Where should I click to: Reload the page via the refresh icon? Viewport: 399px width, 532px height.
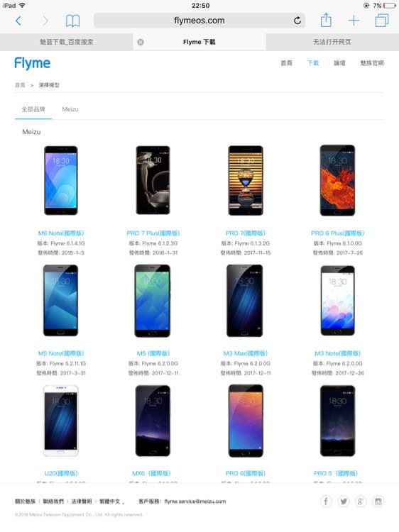[297, 21]
